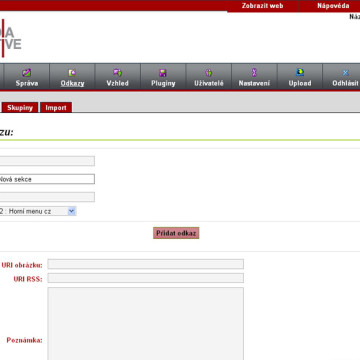This screenshot has width=360, height=360.
Task: Open the Odkazy section icon
Action: coord(72,73)
